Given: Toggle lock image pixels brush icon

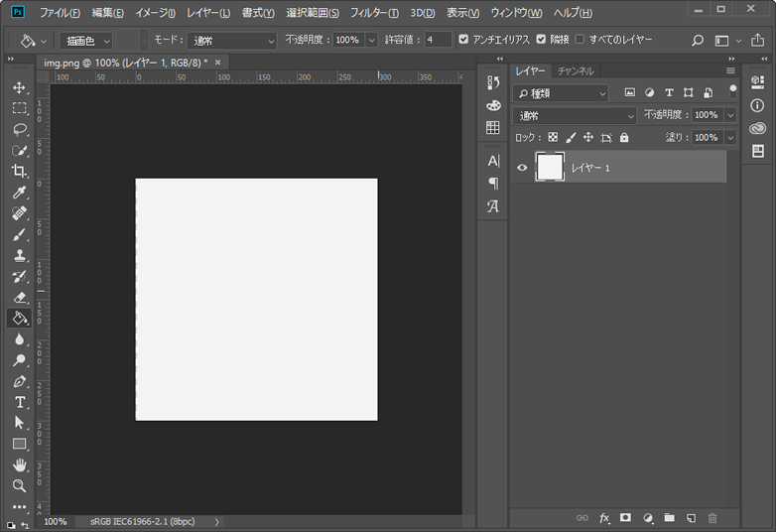Looking at the screenshot, I should pos(571,138).
